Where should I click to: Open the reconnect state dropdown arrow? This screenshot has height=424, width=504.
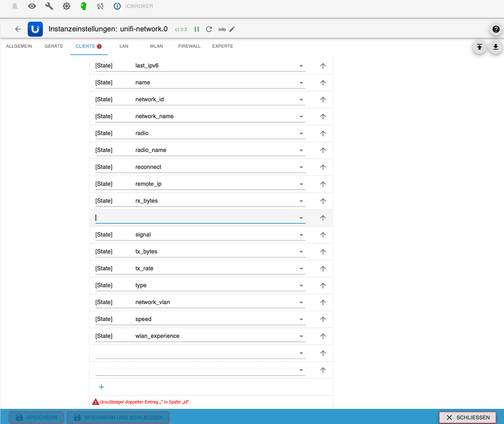click(x=301, y=167)
